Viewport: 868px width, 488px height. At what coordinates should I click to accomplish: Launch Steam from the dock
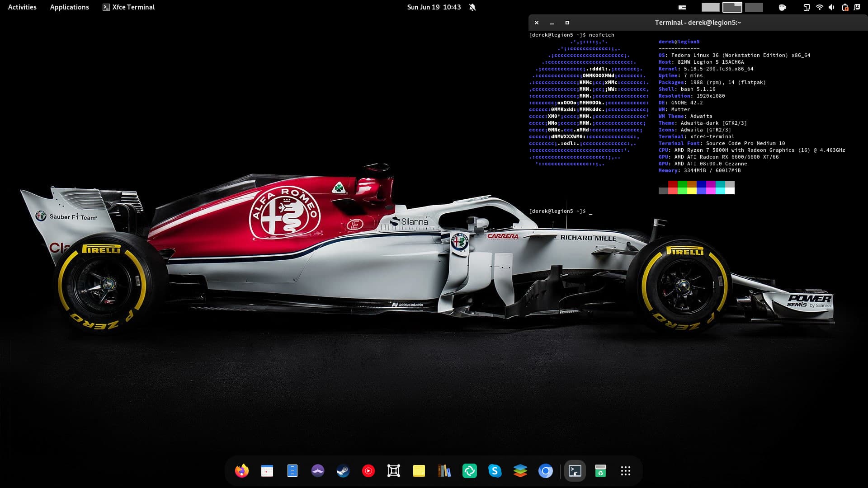click(x=343, y=471)
